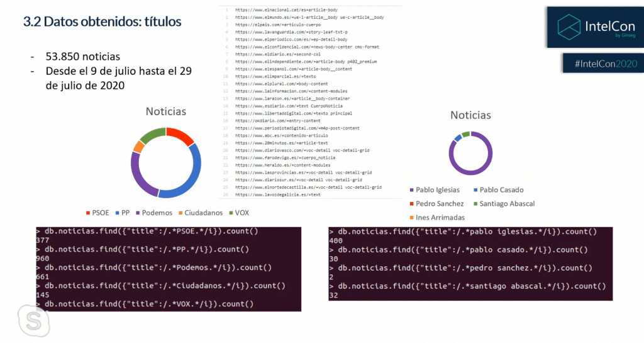Open the elindependiente.com URL line
The height and width of the screenshot is (343, 644).
coord(306,62)
